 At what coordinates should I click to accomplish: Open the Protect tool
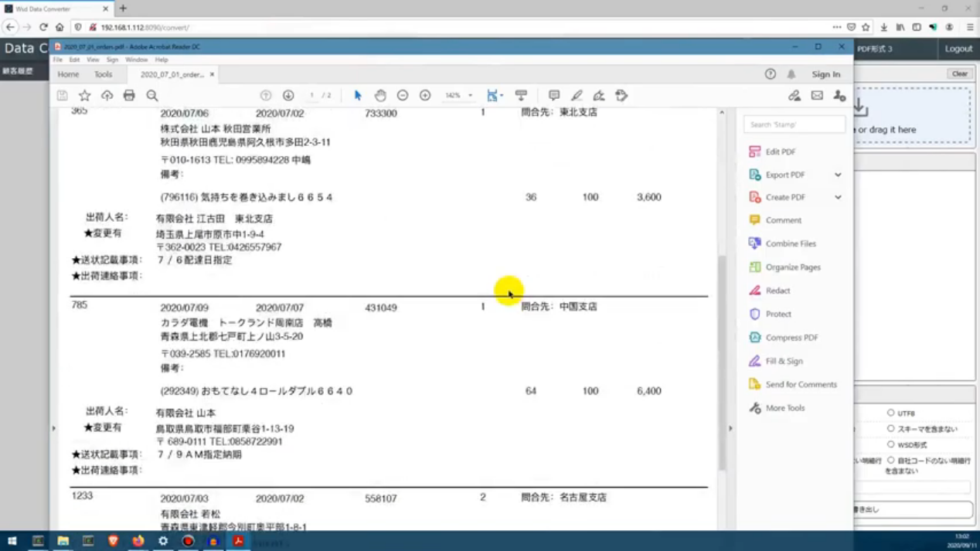pos(778,315)
